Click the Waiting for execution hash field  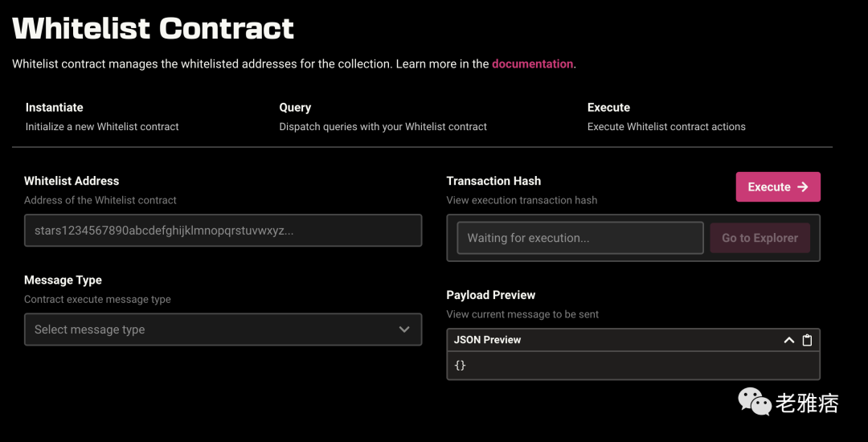click(579, 238)
